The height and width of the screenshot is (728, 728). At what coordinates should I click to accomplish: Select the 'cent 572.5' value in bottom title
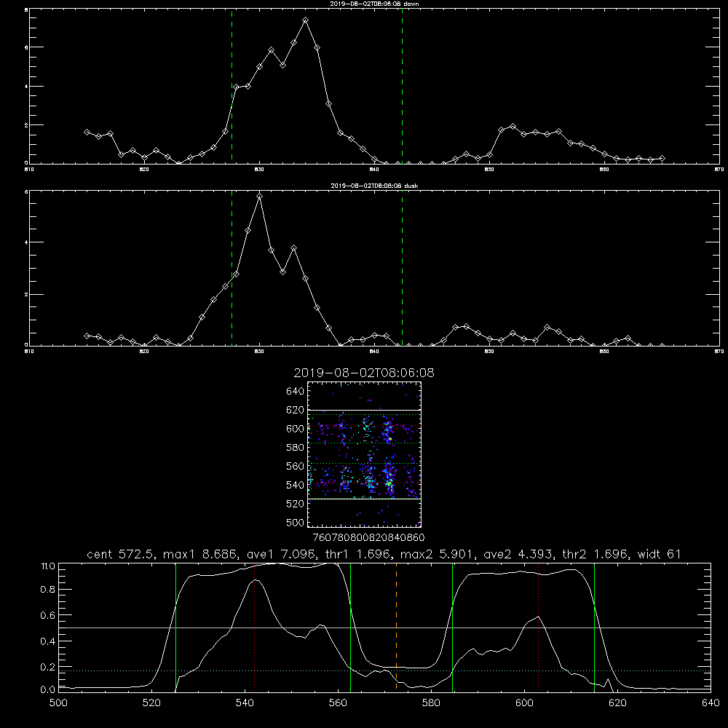[121, 554]
